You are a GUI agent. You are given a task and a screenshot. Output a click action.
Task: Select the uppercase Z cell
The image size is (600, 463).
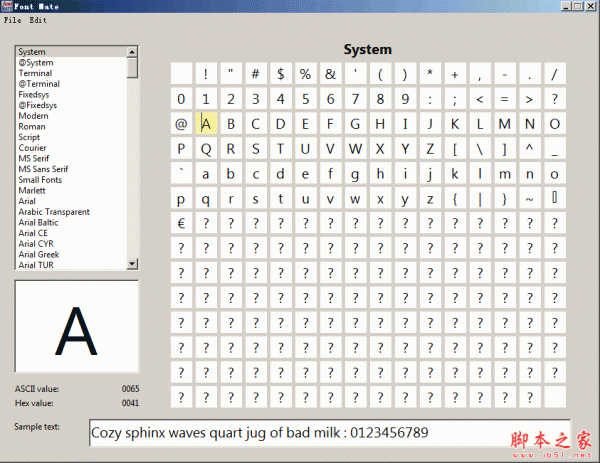430,148
